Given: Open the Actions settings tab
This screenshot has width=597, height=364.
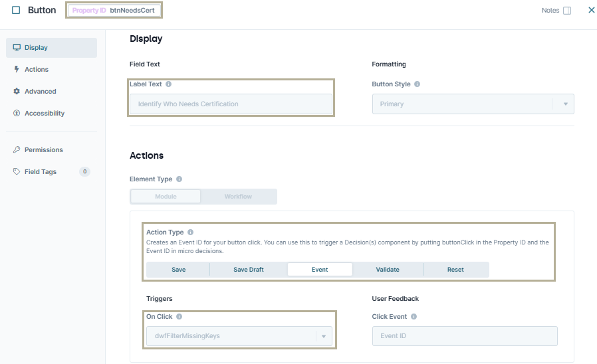Looking at the screenshot, I should point(51,69).
